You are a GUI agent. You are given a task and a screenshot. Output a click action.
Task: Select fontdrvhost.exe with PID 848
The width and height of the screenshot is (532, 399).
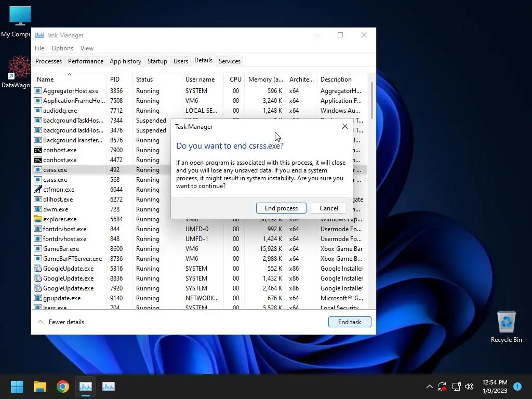tap(200, 239)
